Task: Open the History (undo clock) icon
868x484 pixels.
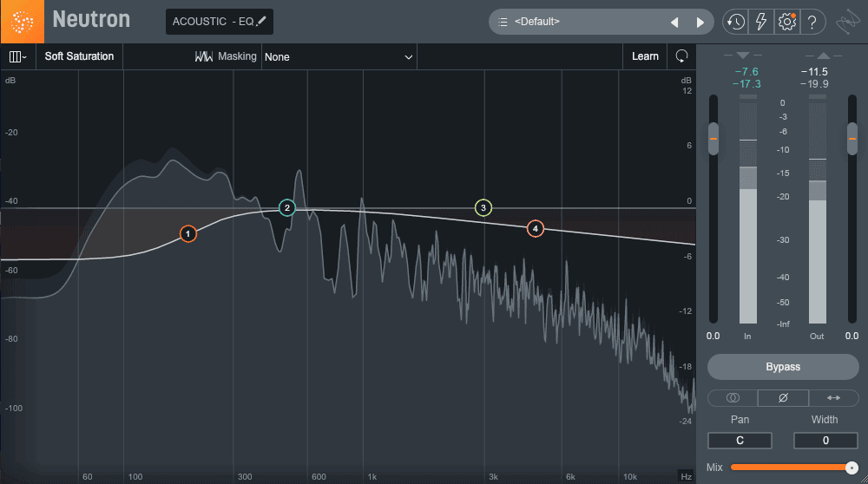Action: coord(735,23)
